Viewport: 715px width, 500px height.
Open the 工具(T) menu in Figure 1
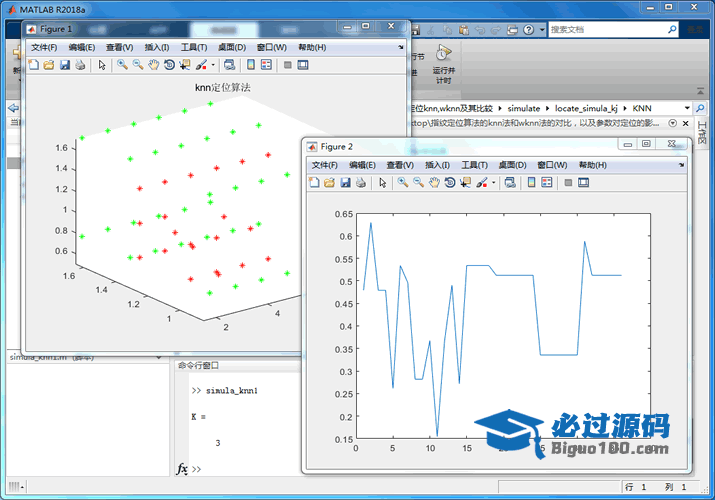pos(194,47)
